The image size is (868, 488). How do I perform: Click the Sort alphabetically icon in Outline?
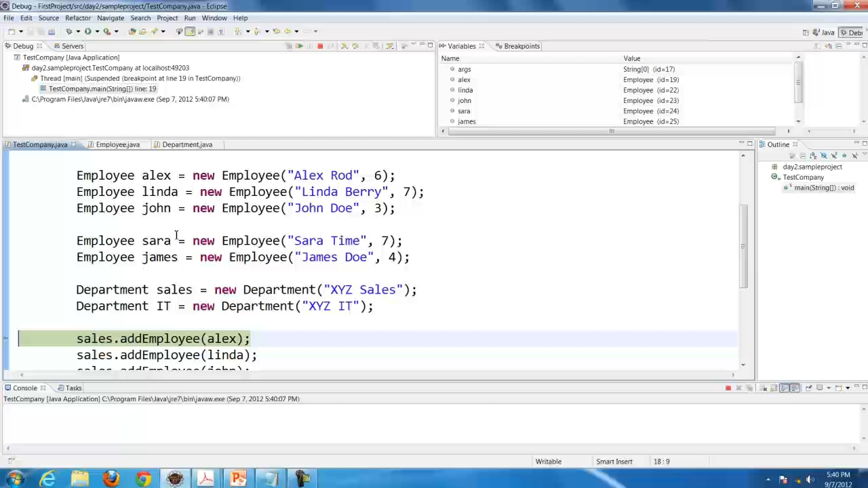point(813,156)
